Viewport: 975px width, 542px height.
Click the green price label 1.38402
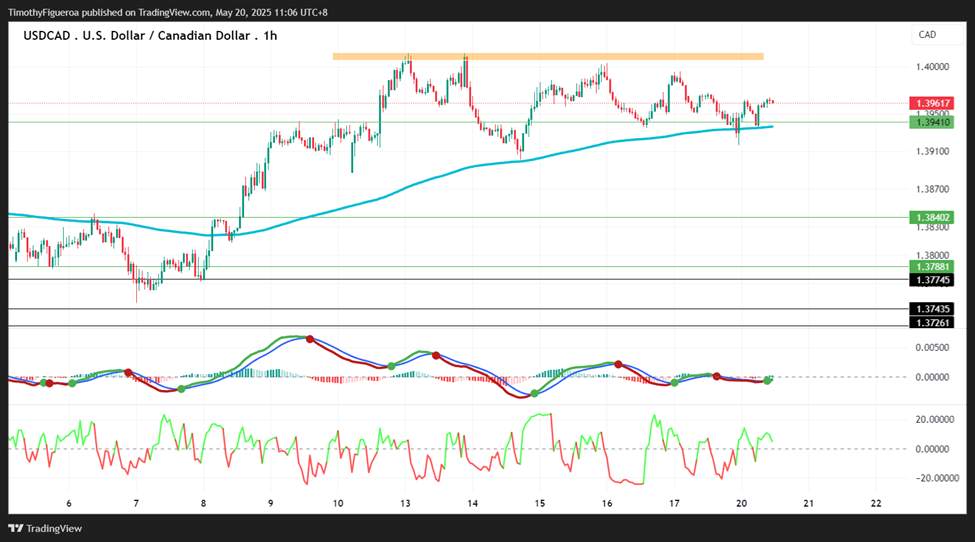(x=931, y=218)
